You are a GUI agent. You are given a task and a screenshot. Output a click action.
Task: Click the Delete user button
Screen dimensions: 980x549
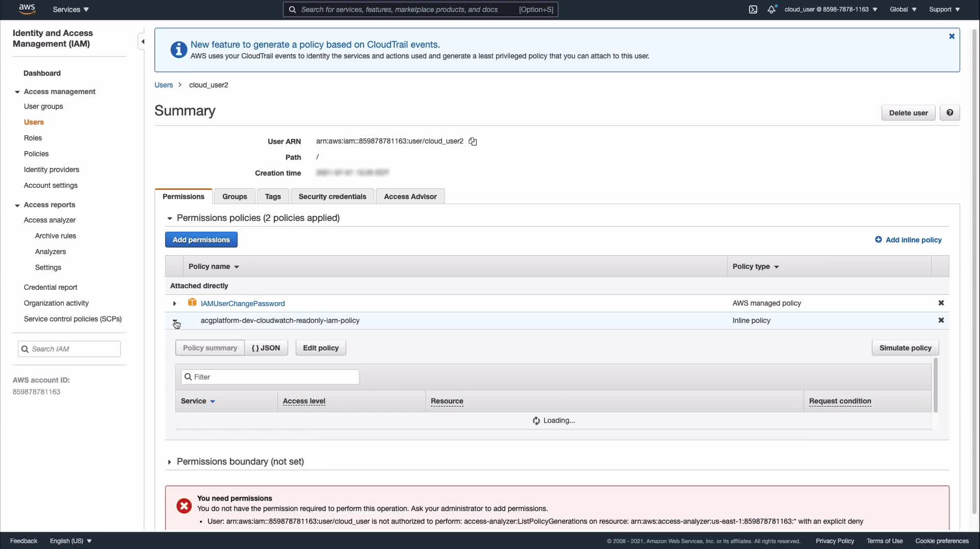click(908, 113)
